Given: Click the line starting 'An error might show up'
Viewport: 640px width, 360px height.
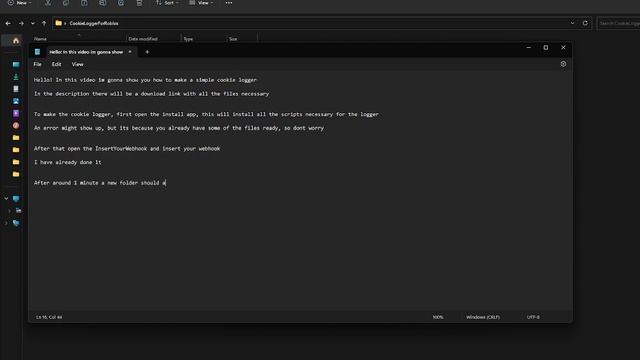Looking at the screenshot, I should [x=179, y=128].
